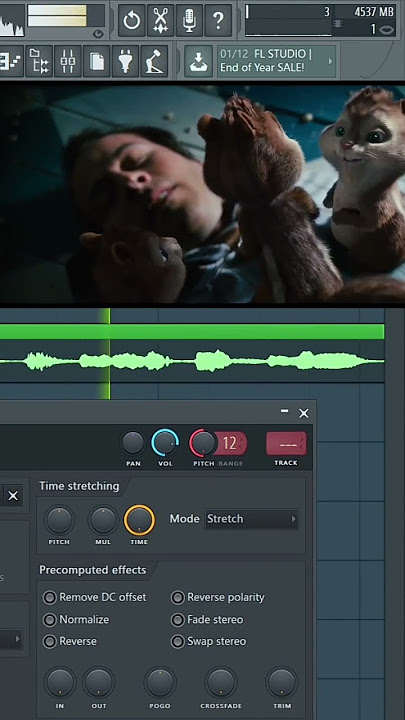
Task: Enable Swap stereo option
Action: click(208, 641)
